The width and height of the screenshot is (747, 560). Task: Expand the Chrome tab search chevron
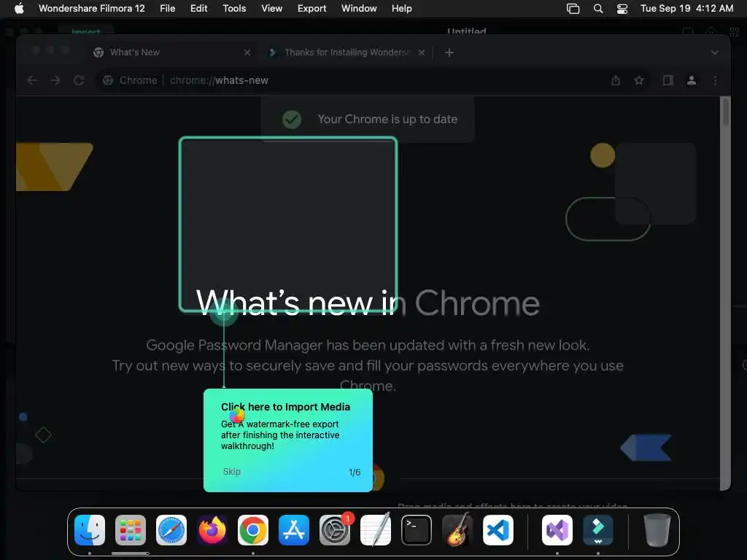click(x=715, y=52)
